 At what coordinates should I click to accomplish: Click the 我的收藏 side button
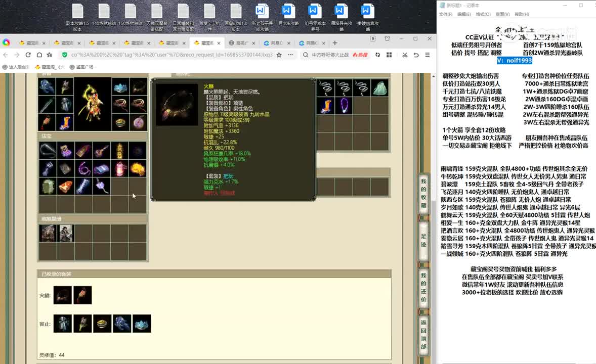tap(423, 193)
